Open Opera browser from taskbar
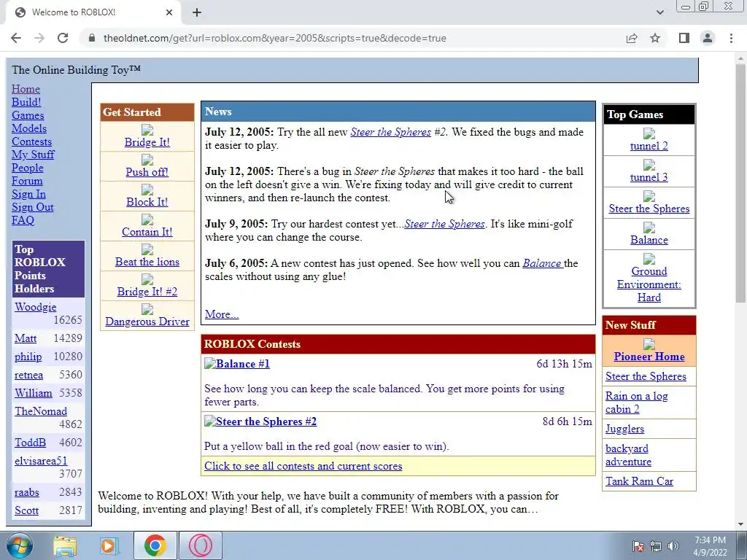The image size is (747, 560). coord(201,545)
